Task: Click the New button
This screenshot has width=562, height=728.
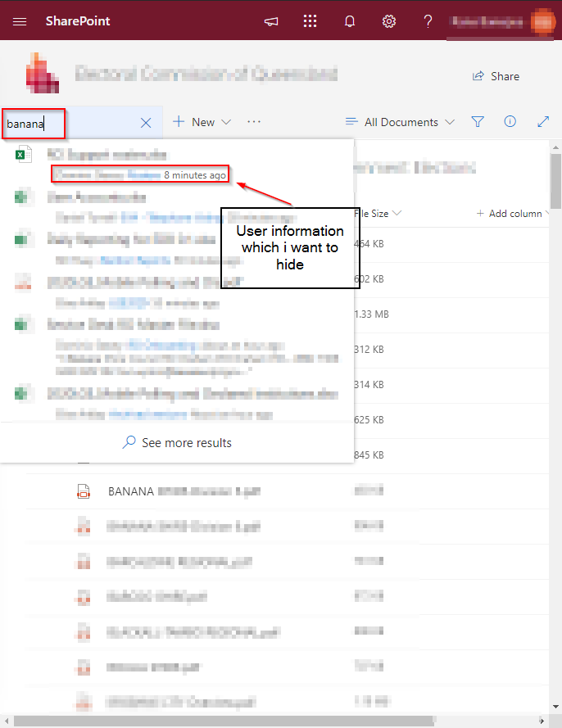Action: point(193,122)
